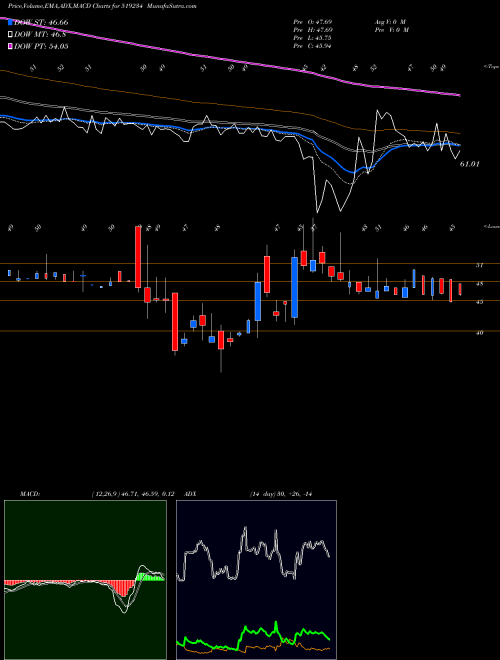Click the 'Pre C: 45.94' close value
This screenshot has width=500, height=660.
(x=313, y=46)
